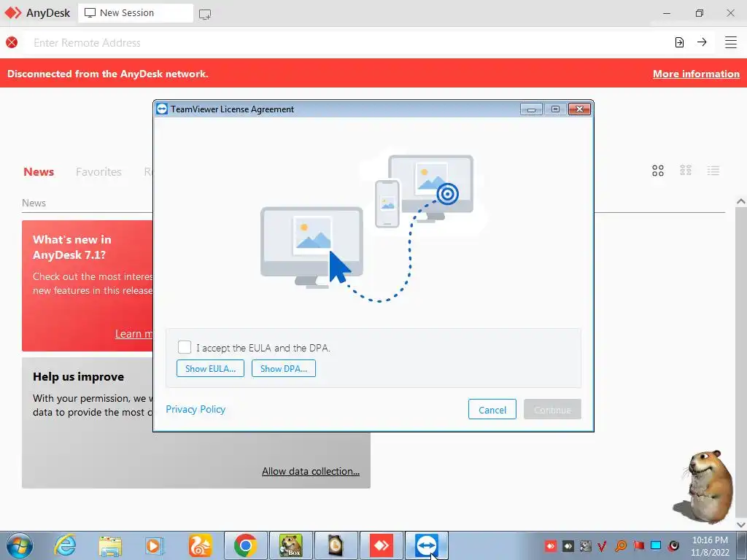Launch Internet Explorer from taskbar
Viewport: 747px width, 560px height.
65,545
